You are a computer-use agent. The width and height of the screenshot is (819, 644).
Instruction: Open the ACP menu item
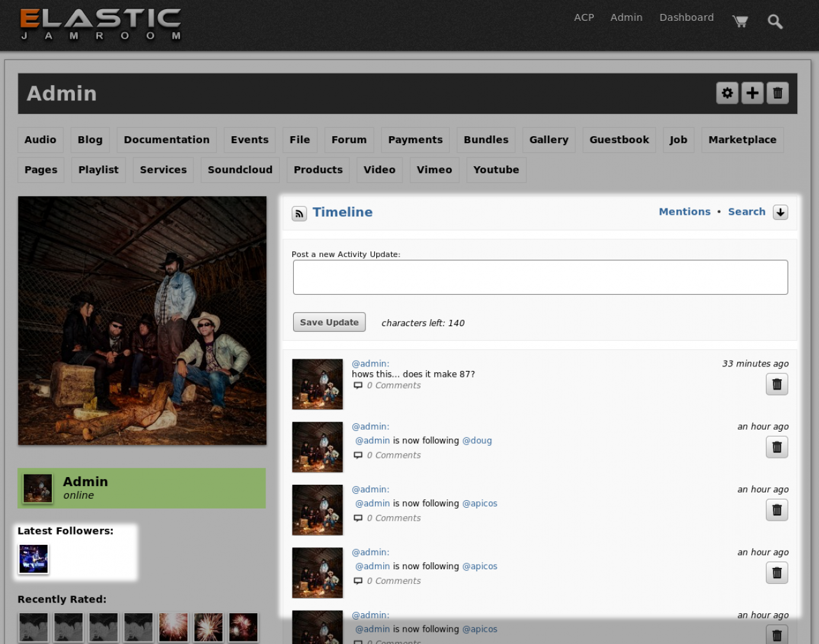click(584, 17)
